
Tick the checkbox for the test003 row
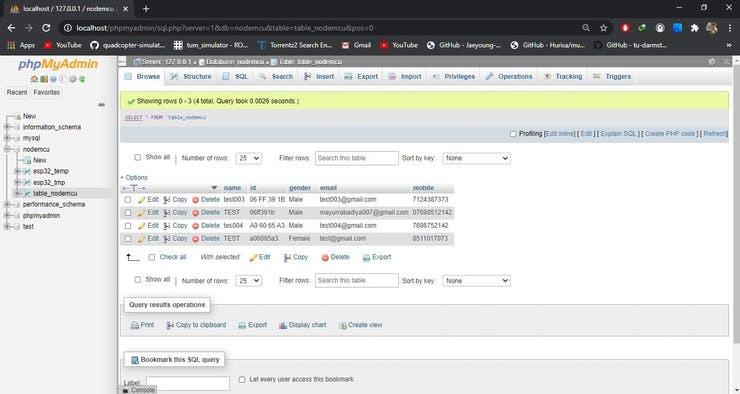(128, 200)
